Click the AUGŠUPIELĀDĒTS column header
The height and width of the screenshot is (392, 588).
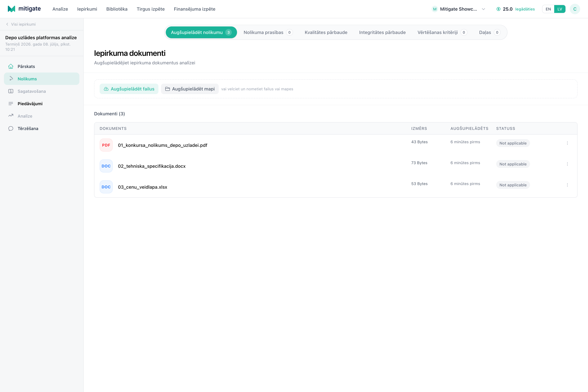tap(469, 129)
